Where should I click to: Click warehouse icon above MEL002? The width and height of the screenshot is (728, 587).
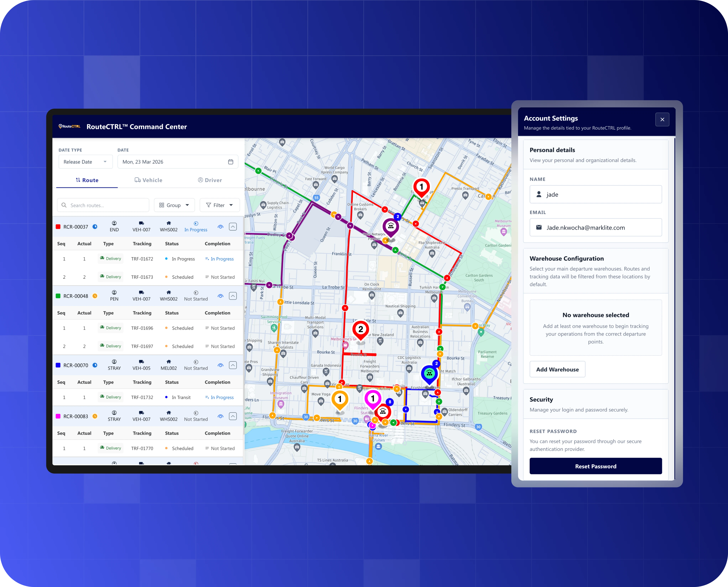point(169,362)
